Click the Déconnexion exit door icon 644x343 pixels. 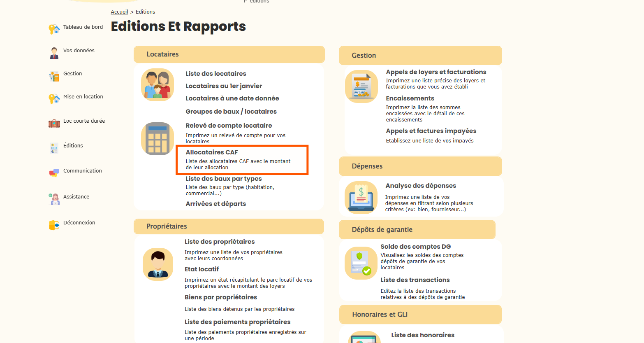54,225
